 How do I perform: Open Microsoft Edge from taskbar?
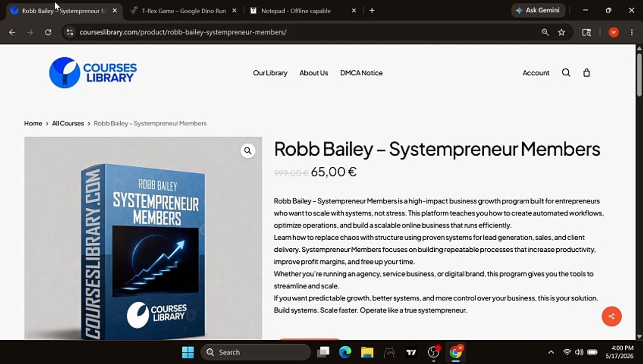[345, 352]
